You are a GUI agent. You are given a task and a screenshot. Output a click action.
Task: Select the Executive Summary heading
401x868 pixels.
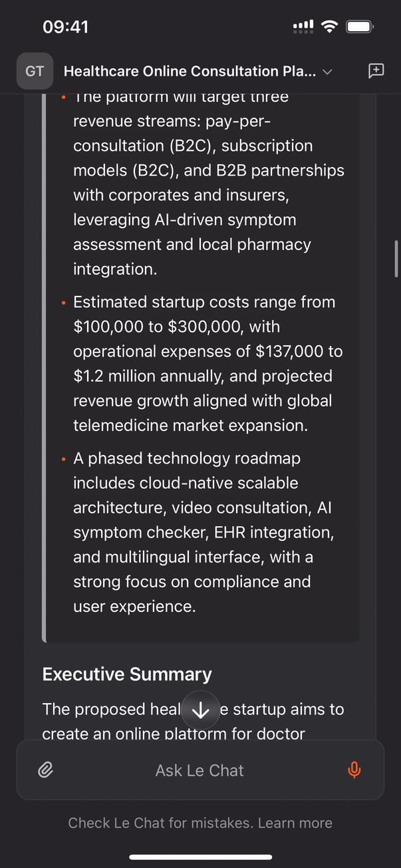click(127, 674)
